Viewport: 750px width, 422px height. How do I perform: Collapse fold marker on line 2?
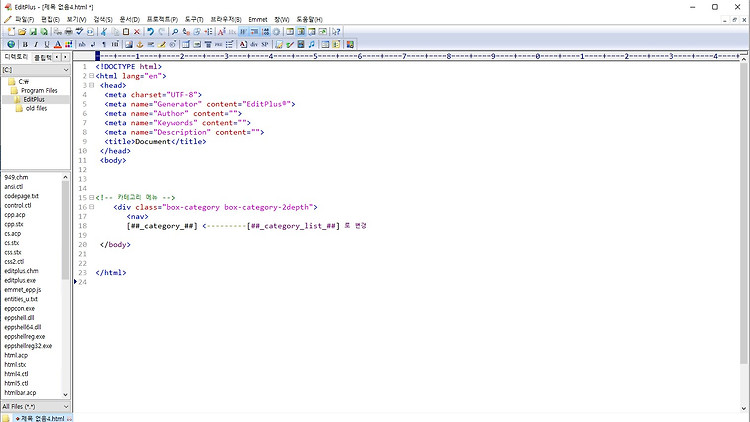[91, 76]
